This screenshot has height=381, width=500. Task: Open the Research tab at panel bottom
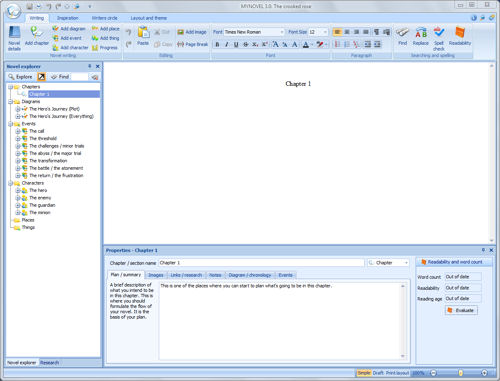pyautogui.click(x=49, y=363)
